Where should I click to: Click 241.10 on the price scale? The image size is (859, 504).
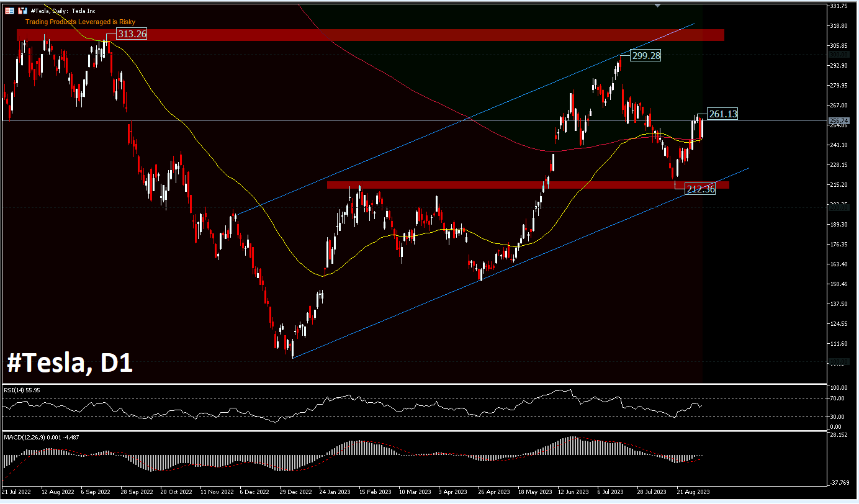tap(840, 145)
